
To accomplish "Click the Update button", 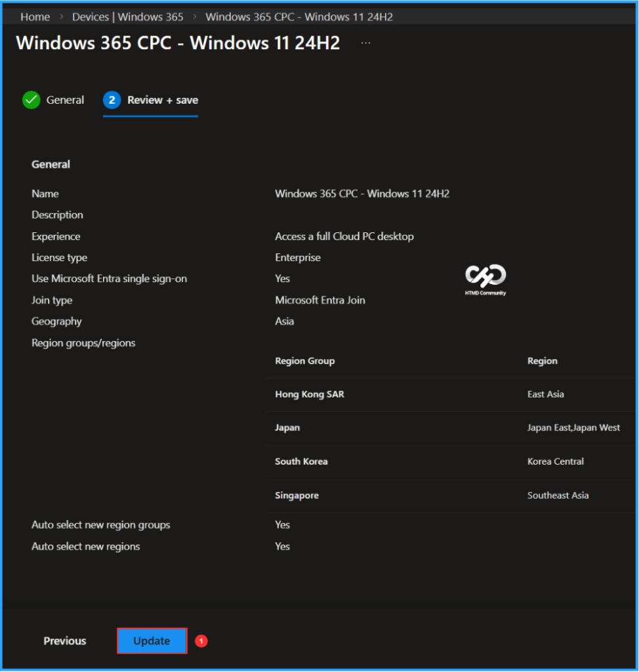I will tap(152, 640).
